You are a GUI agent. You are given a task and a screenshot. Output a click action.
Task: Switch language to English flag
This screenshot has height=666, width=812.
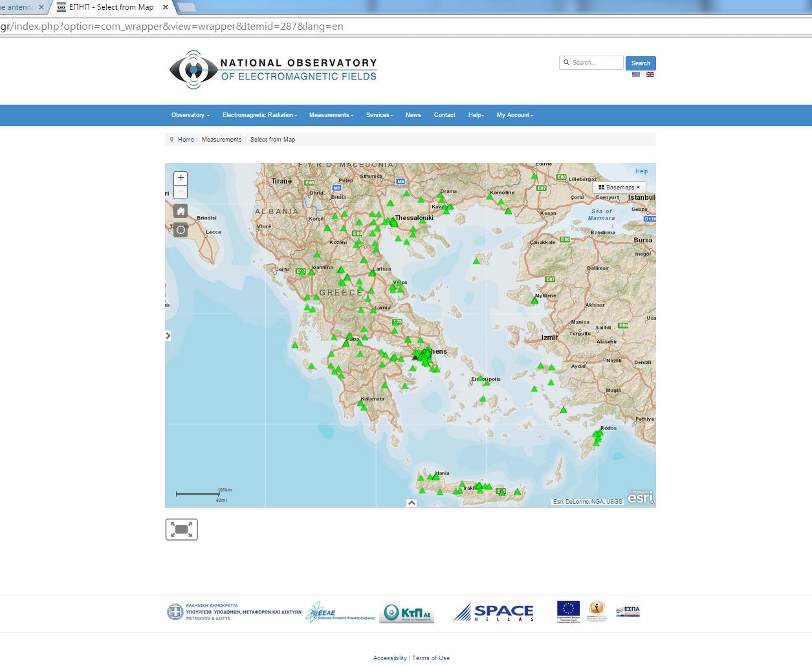(650, 74)
